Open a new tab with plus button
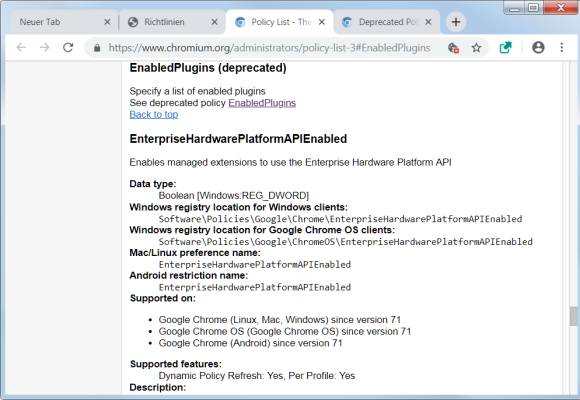580x400 pixels. (x=456, y=22)
